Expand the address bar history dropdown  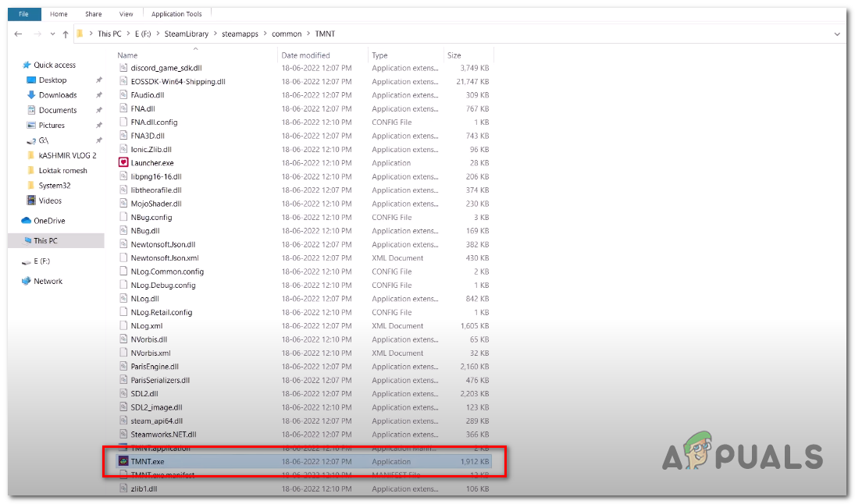click(x=837, y=34)
